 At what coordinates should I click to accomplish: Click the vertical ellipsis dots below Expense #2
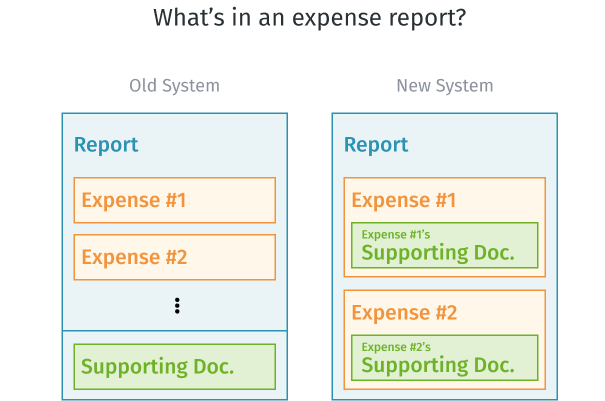pos(177,305)
